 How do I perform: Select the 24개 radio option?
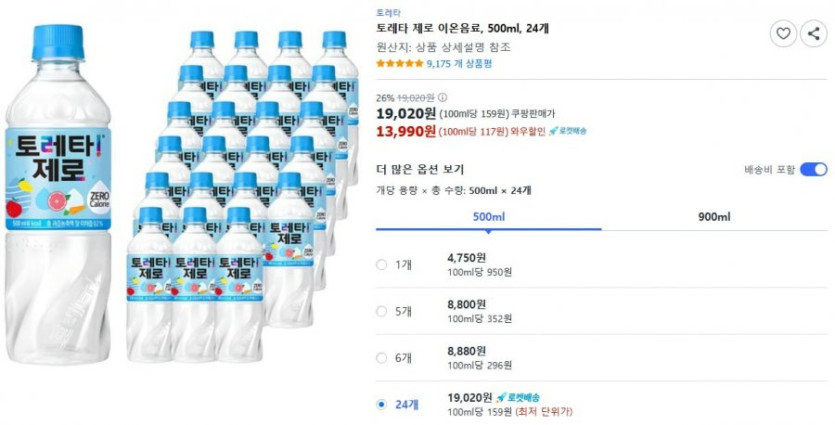(381, 404)
